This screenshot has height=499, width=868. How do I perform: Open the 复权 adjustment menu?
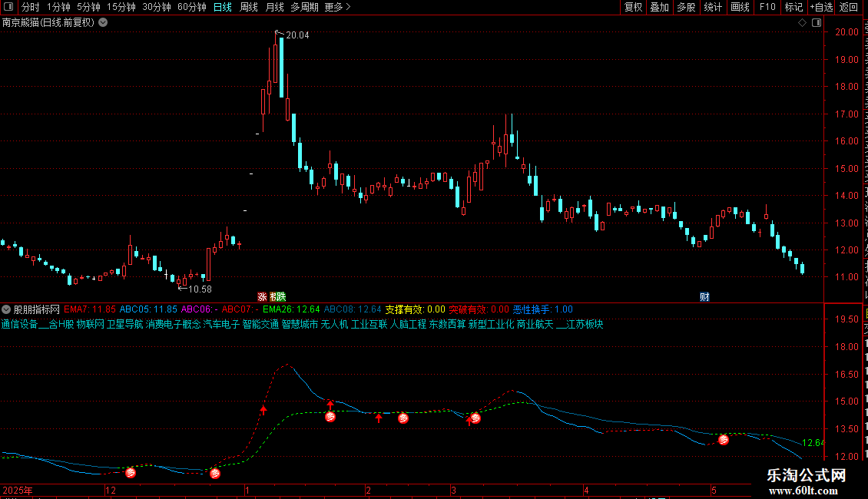tap(633, 7)
